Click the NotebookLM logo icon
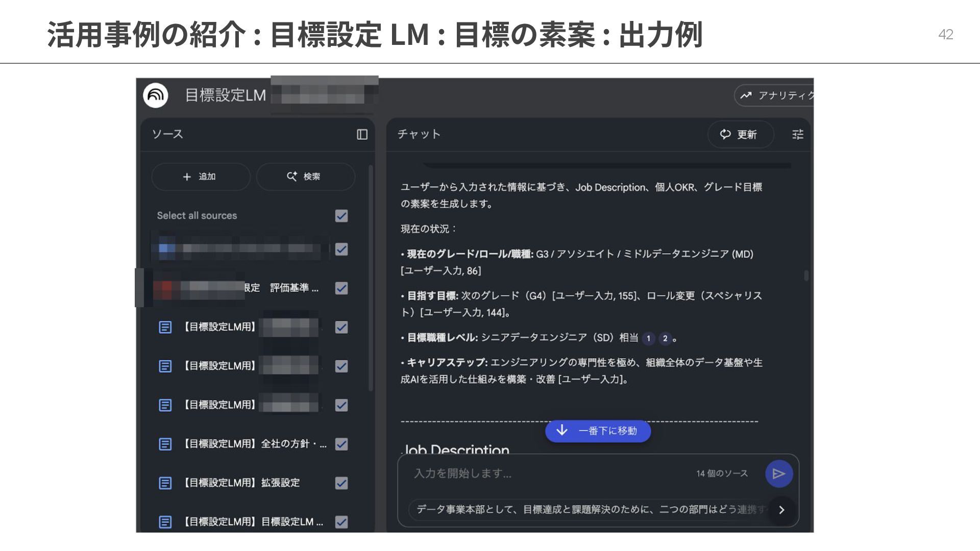The image size is (980, 551). 156,95
